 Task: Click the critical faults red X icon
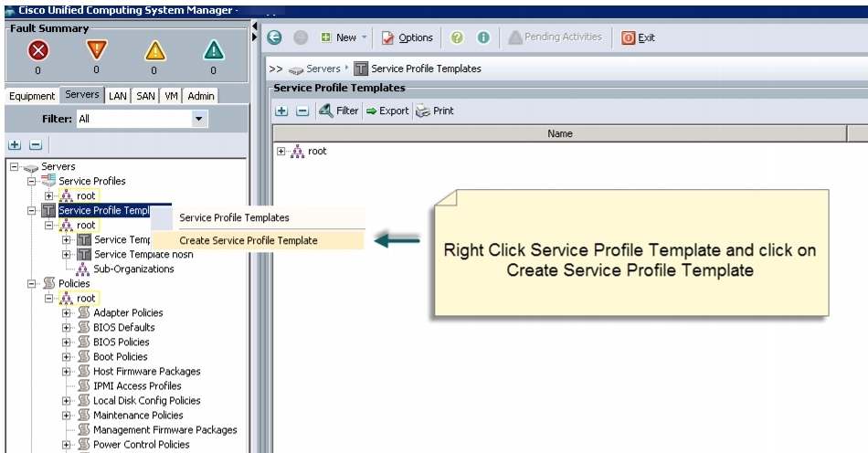38,50
